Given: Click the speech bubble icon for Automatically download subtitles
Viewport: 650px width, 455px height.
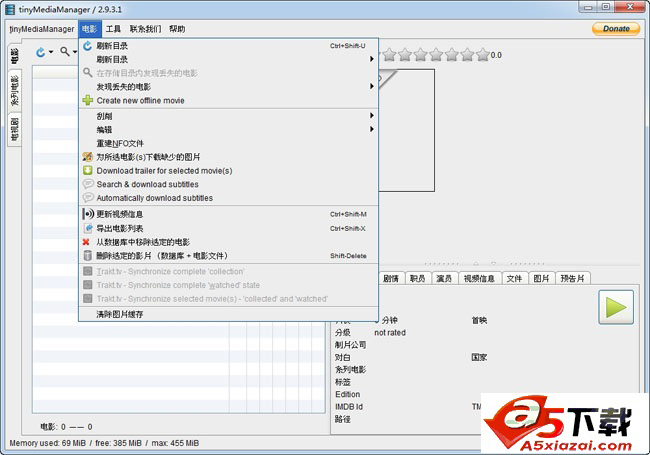Looking at the screenshot, I should point(87,198).
